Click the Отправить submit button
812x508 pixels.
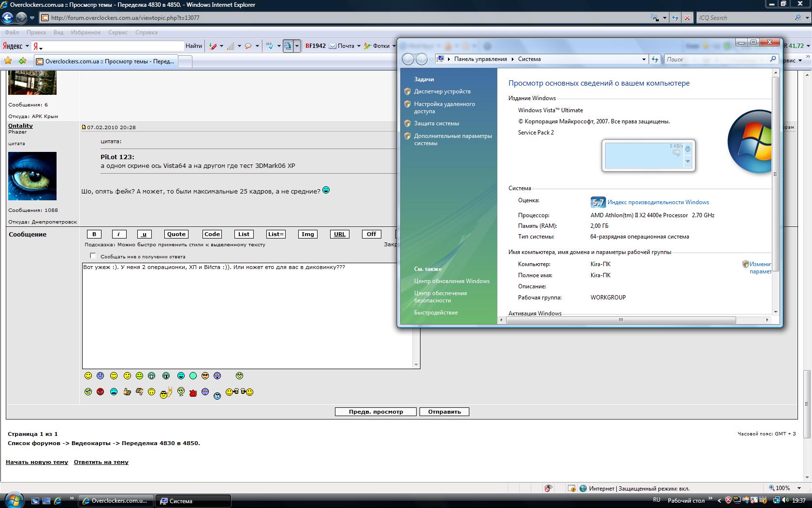pos(444,412)
